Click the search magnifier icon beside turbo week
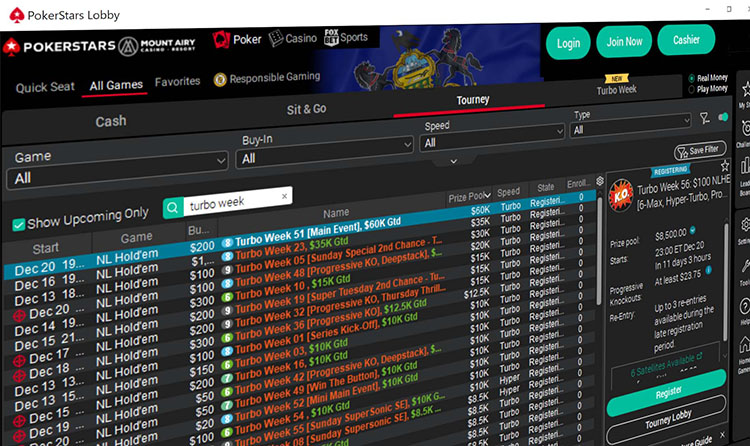Viewport: 750px width, 446px height. coord(174,208)
